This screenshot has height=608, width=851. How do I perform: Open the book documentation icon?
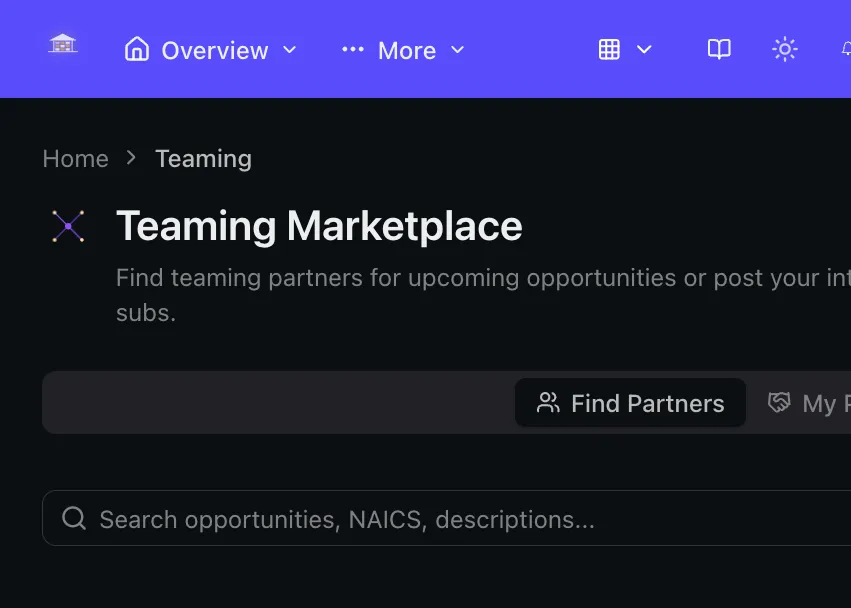[719, 49]
